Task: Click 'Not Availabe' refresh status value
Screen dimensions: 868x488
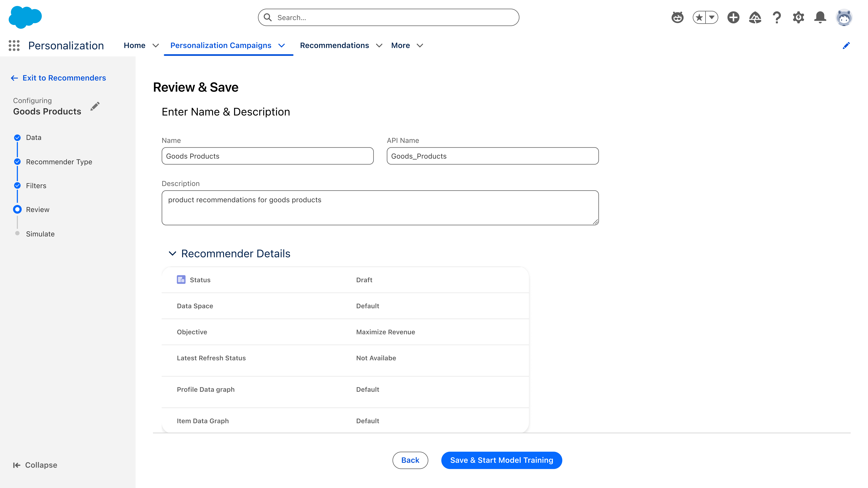Action: pyautogui.click(x=376, y=358)
